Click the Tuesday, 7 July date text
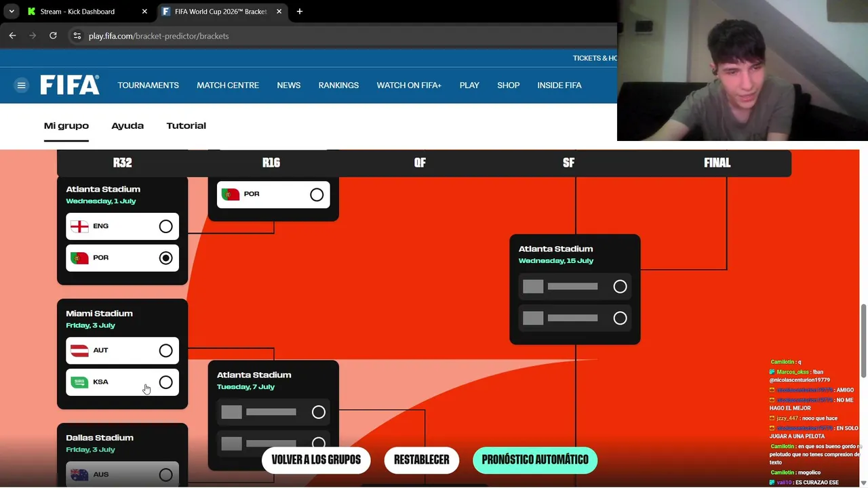868x488 pixels. pyautogui.click(x=245, y=387)
